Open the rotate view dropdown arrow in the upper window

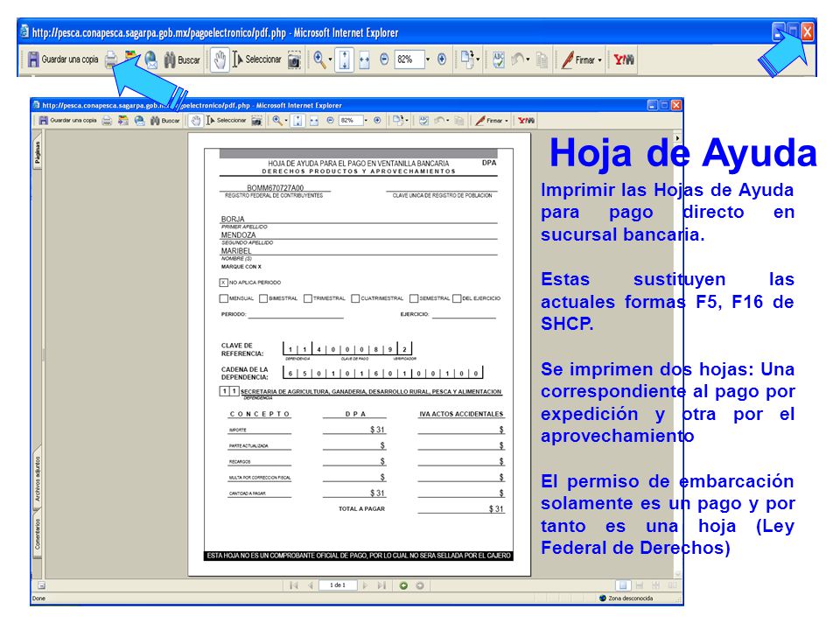[x=478, y=60]
